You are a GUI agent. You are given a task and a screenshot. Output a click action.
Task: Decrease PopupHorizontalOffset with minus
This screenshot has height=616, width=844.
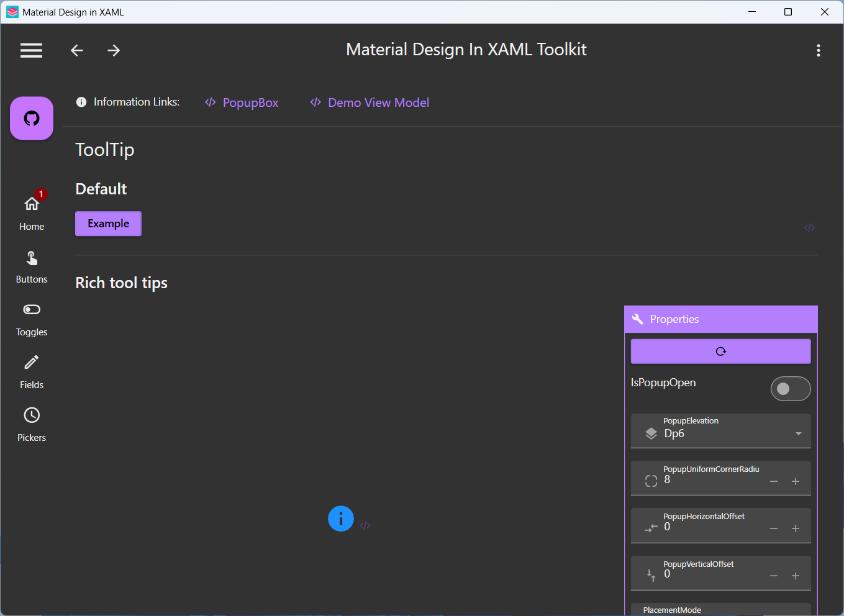pos(774,528)
